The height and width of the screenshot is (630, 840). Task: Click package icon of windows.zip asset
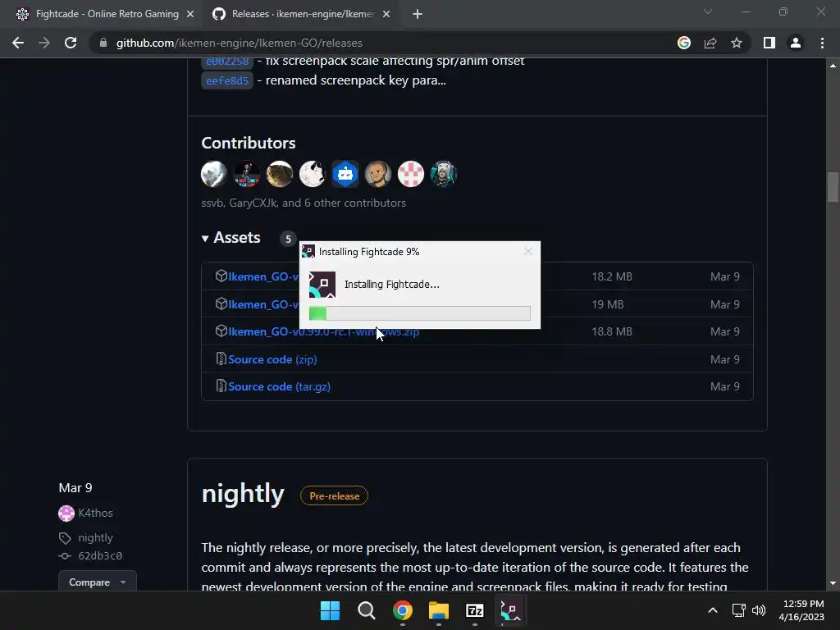coord(221,331)
